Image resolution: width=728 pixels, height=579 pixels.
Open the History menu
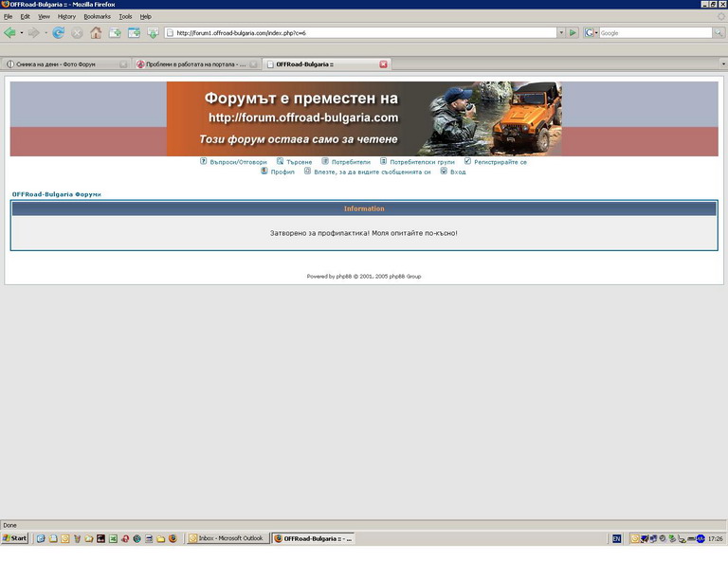[66, 16]
